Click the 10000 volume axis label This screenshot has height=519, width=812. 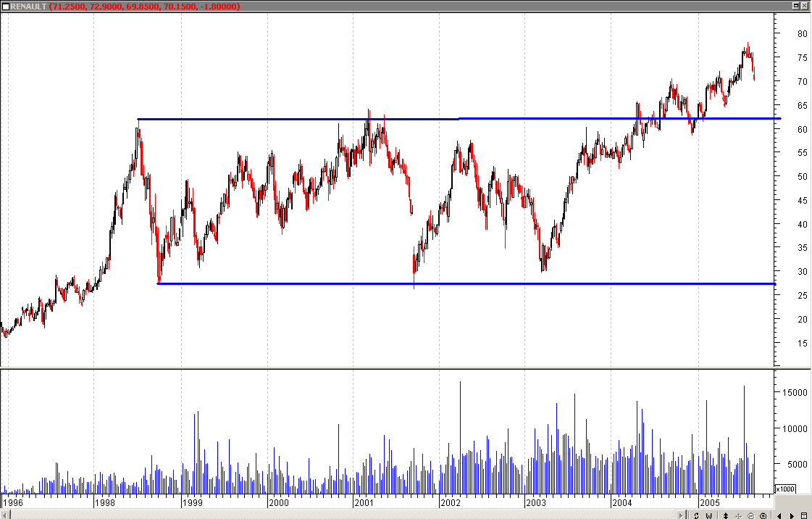pyautogui.click(x=795, y=429)
